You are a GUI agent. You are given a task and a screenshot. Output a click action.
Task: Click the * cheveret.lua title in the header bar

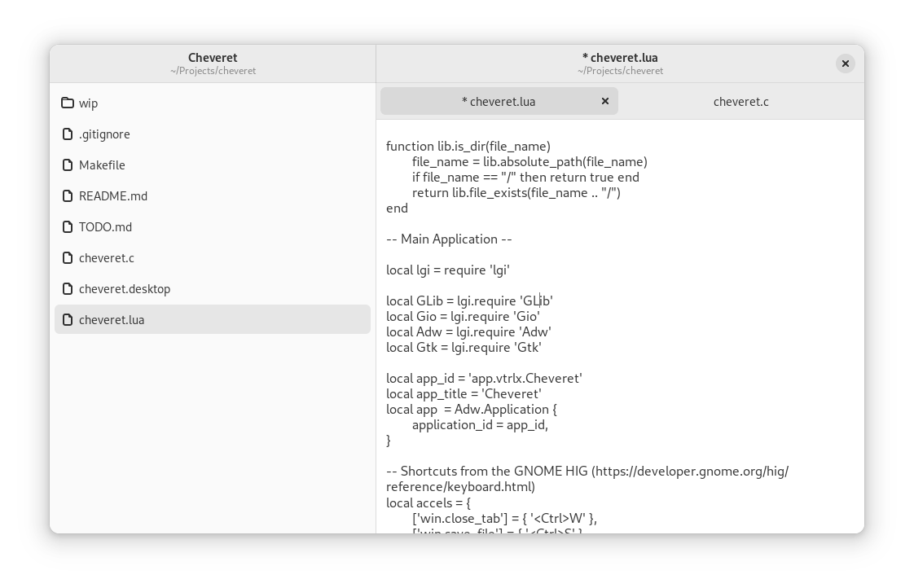tap(620, 58)
